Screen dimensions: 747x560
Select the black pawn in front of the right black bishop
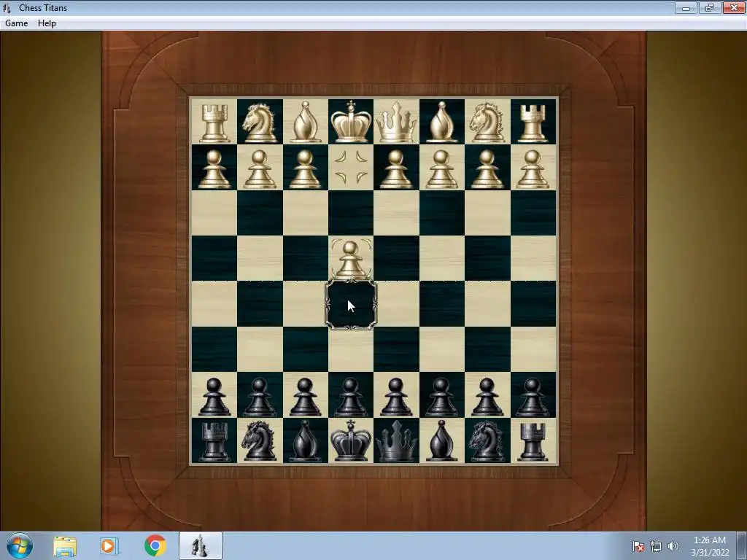[x=441, y=397]
